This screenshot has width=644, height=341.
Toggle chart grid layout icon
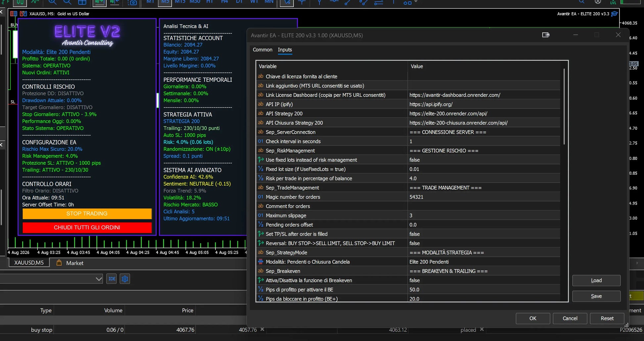click(82, 2)
